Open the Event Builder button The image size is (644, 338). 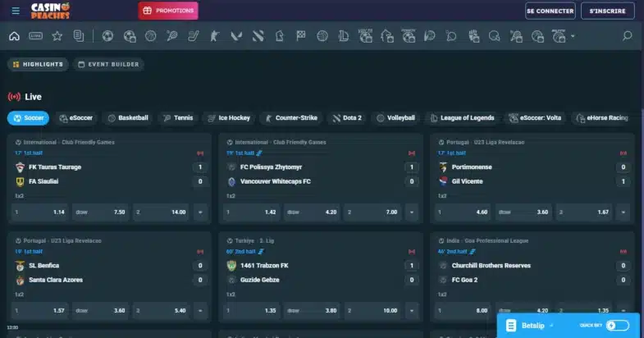tap(109, 65)
